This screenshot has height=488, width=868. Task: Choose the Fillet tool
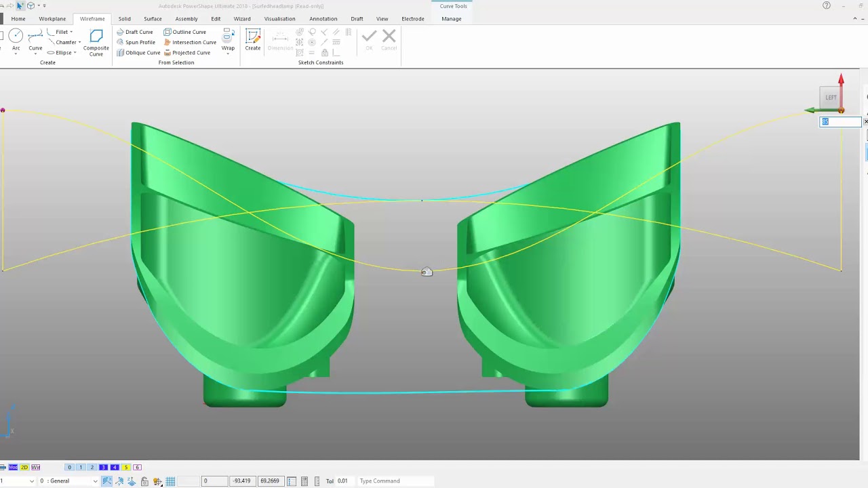coord(58,32)
